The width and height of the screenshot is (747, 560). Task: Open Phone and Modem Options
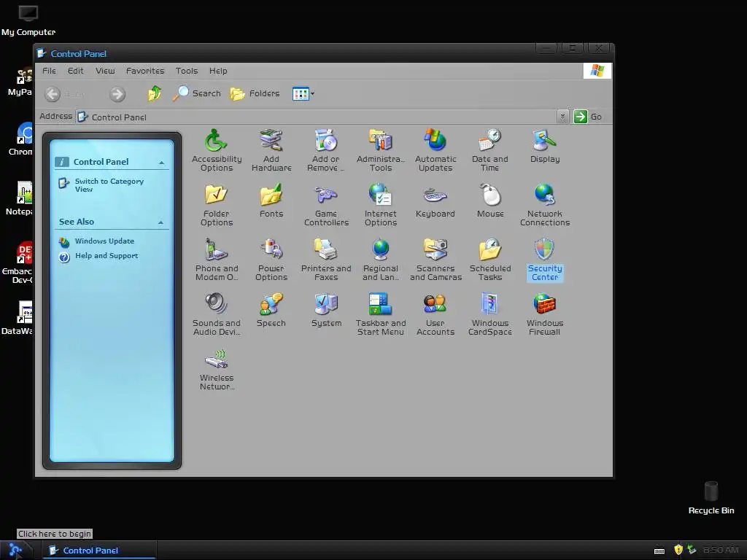pyautogui.click(x=216, y=259)
